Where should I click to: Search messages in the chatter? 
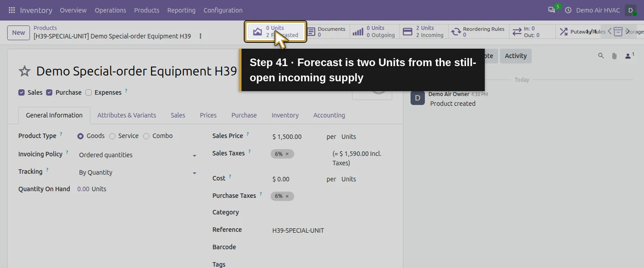click(601, 56)
